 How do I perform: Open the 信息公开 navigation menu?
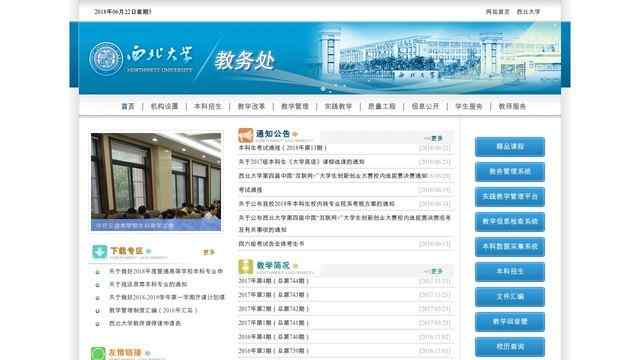tap(425, 107)
